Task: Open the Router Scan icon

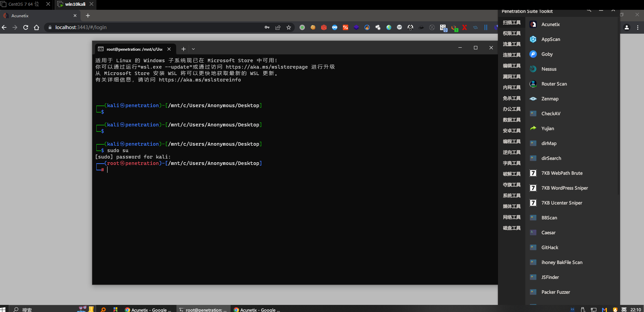Action: click(533, 84)
